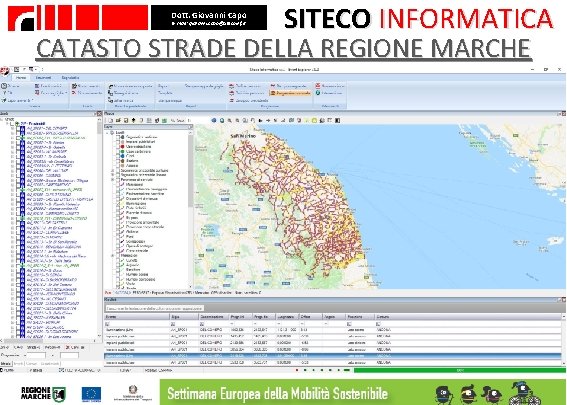Image resolution: width=567 pixels, height=405 pixels.
Task: Click the red circle symbol in layer tree
Action: (123, 147)
